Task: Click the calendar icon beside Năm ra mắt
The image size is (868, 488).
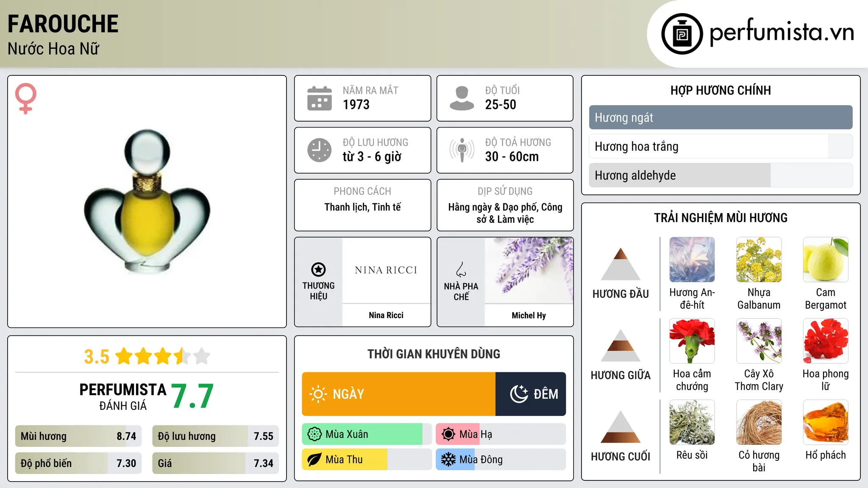Action: [x=320, y=98]
